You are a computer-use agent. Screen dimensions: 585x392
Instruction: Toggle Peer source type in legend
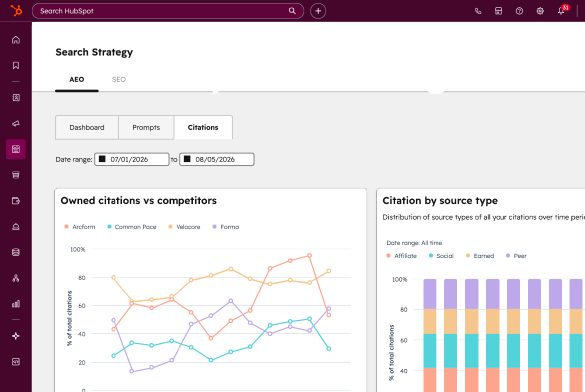point(516,256)
